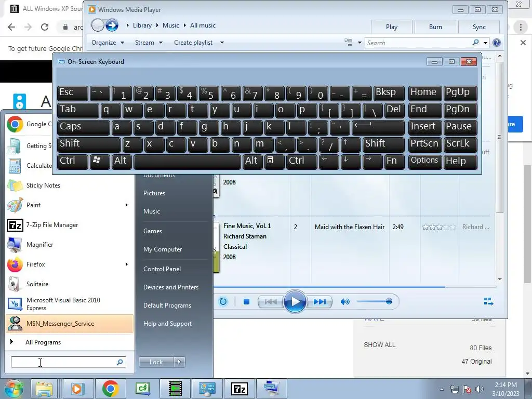Click the Action Center flag tray icon
This screenshot has height=399, width=532.
click(x=467, y=390)
